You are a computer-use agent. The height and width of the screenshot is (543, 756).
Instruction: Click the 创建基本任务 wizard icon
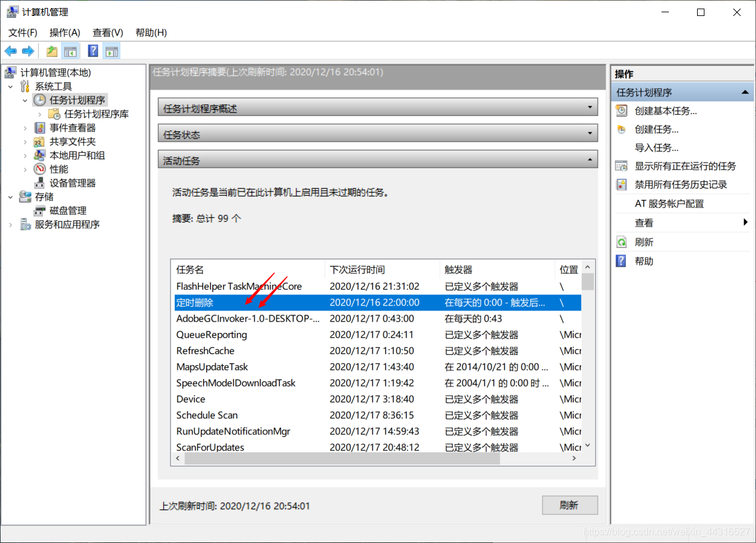click(x=622, y=110)
